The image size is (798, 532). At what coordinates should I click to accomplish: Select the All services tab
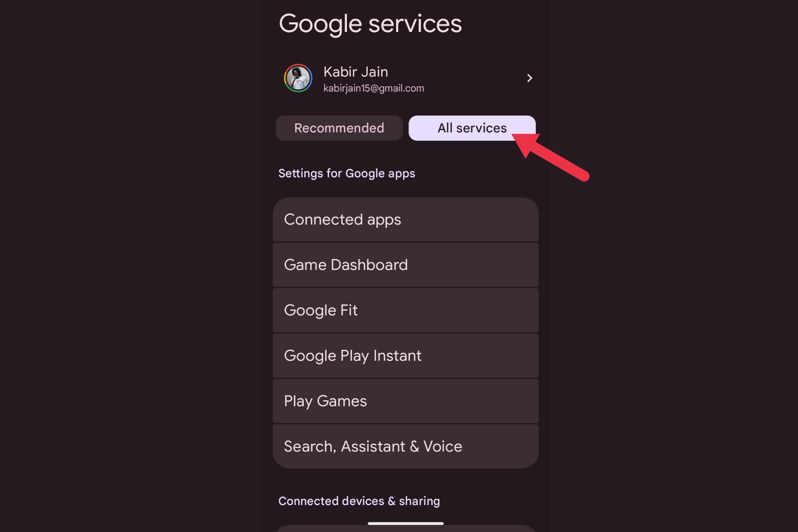(x=472, y=128)
